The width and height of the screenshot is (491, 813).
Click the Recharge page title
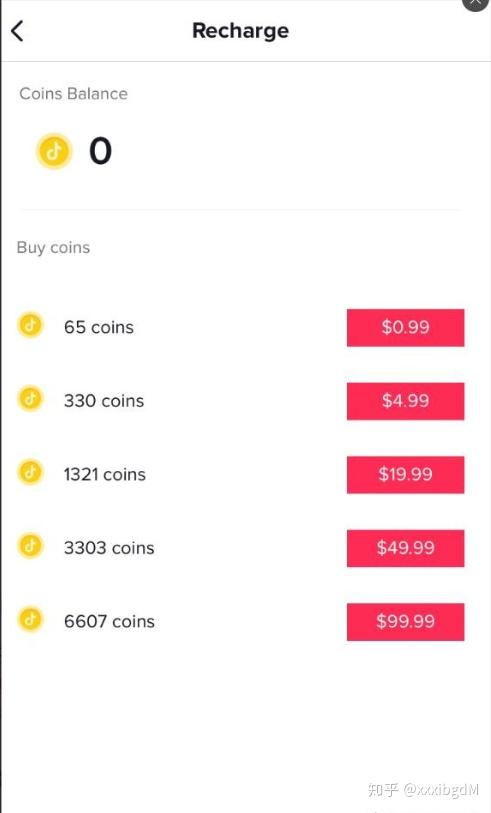tap(241, 31)
